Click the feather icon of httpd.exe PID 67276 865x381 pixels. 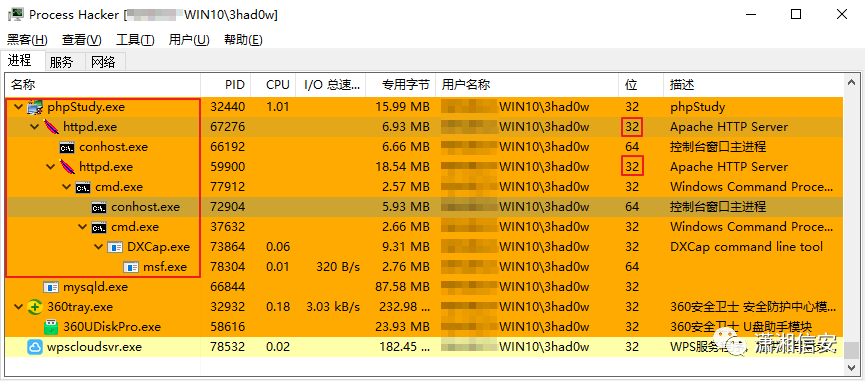51,127
